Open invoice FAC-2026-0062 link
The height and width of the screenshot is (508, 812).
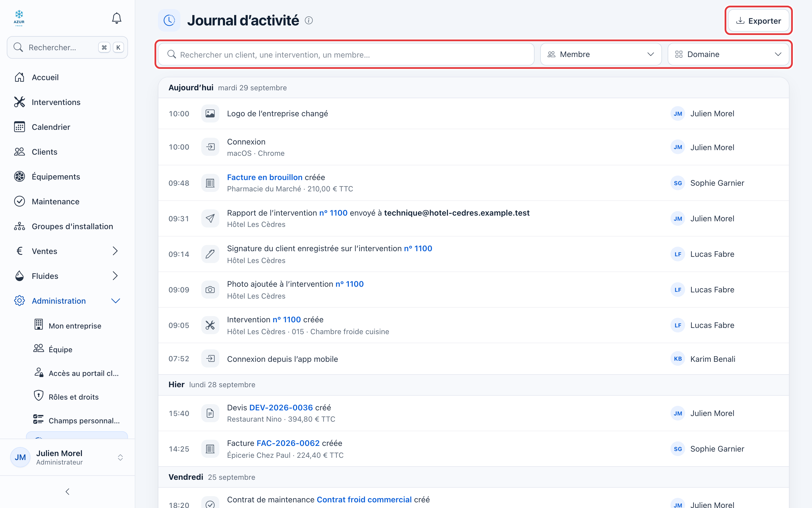(288, 443)
